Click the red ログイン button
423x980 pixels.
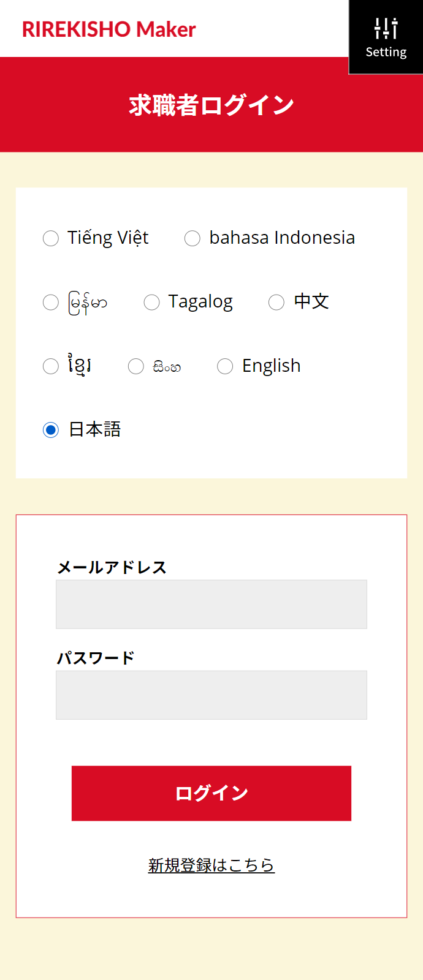211,793
